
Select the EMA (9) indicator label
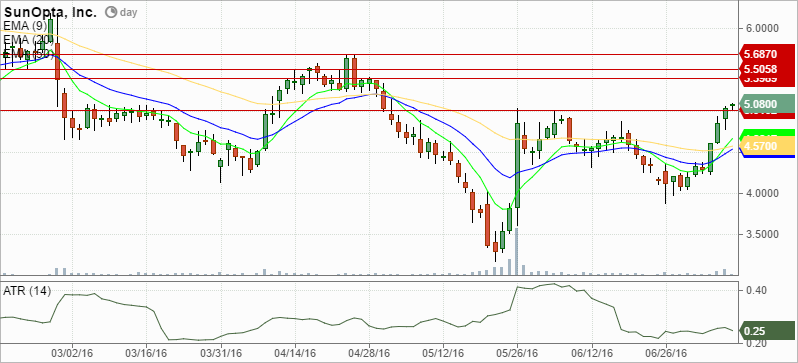pos(25,25)
